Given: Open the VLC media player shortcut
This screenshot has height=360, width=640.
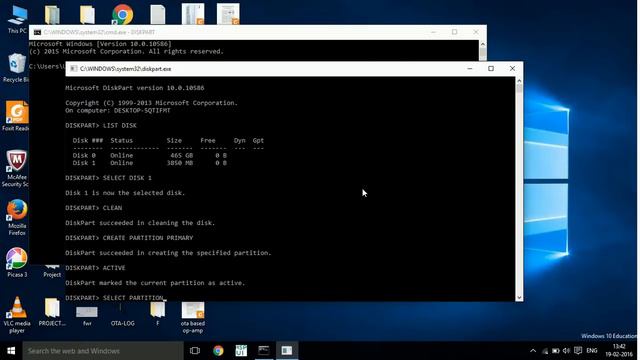Looking at the screenshot, I should click(17, 315).
